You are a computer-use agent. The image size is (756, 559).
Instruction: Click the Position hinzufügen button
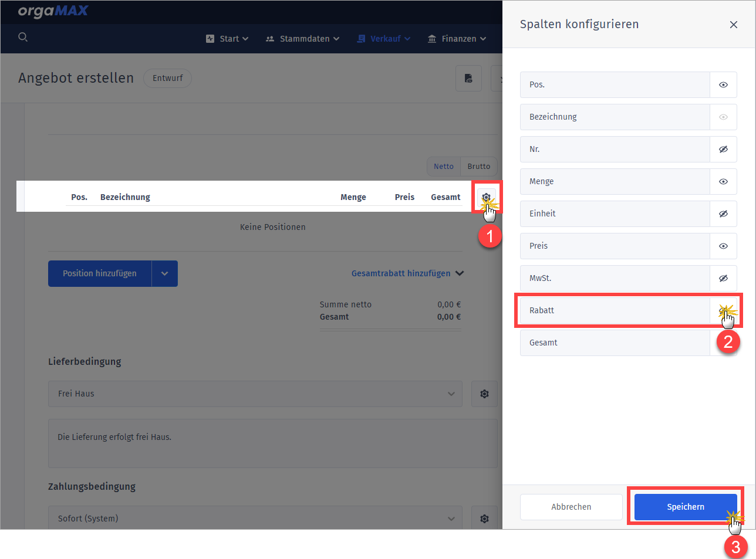(x=100, y=273)
